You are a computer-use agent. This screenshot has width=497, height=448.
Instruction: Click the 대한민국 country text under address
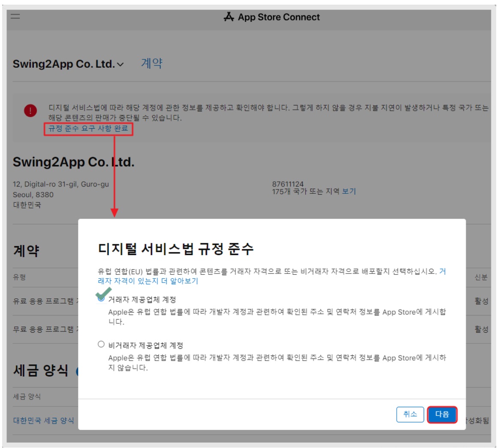pyautogui.click(x=27, y=205)
